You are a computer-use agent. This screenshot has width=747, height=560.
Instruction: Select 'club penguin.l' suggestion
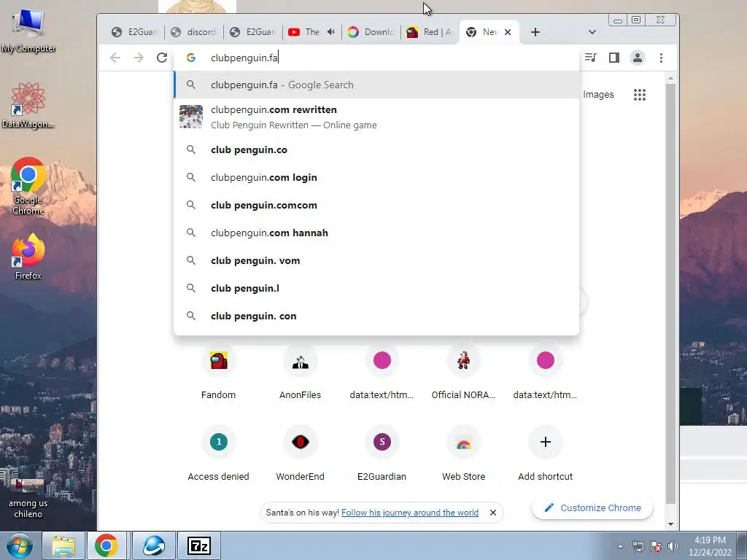coord(376,288)
